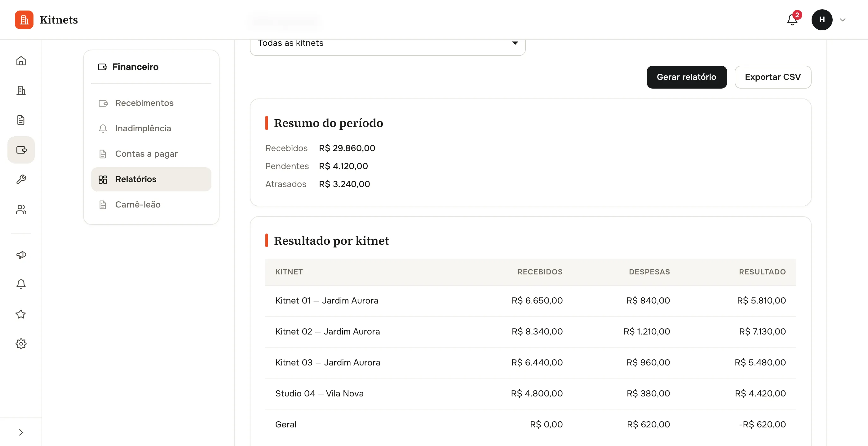Screen dimensions: 868x446
Task: Click result amount R$ 5.480,00
Action: [x=760, y=362]
